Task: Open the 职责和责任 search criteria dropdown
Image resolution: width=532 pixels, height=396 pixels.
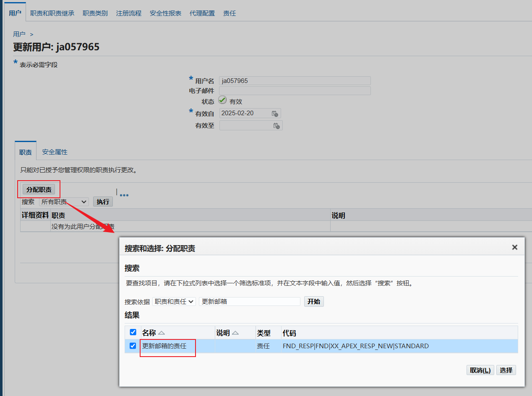Action: pyautogui.click(x=174, y=302)
